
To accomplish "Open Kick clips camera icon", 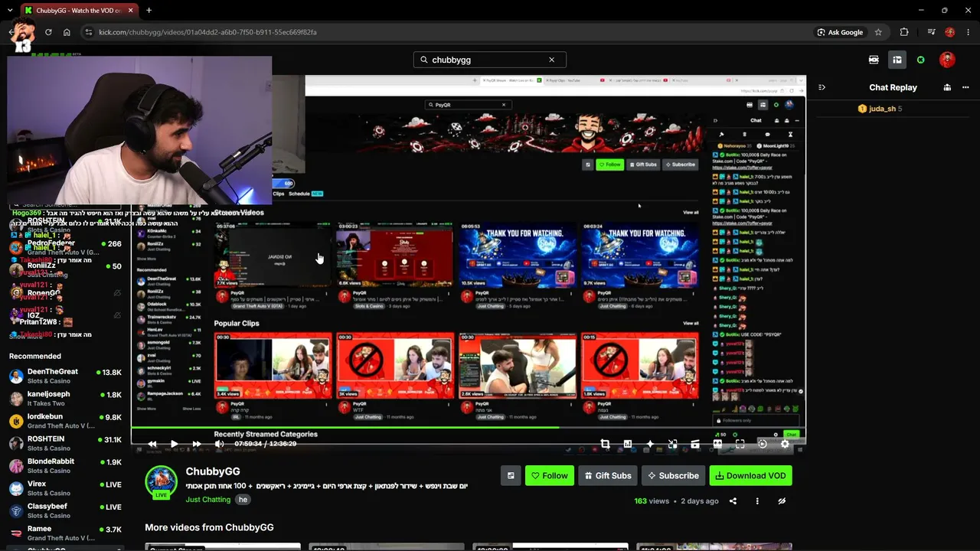I will 874,60.
